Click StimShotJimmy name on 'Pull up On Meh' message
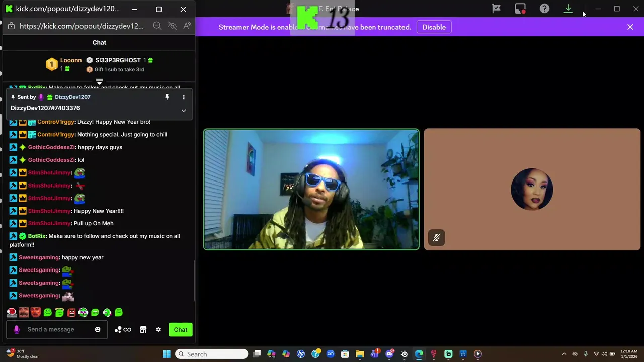The width and height of the screenshot is (644, 362). click(49, 223)
